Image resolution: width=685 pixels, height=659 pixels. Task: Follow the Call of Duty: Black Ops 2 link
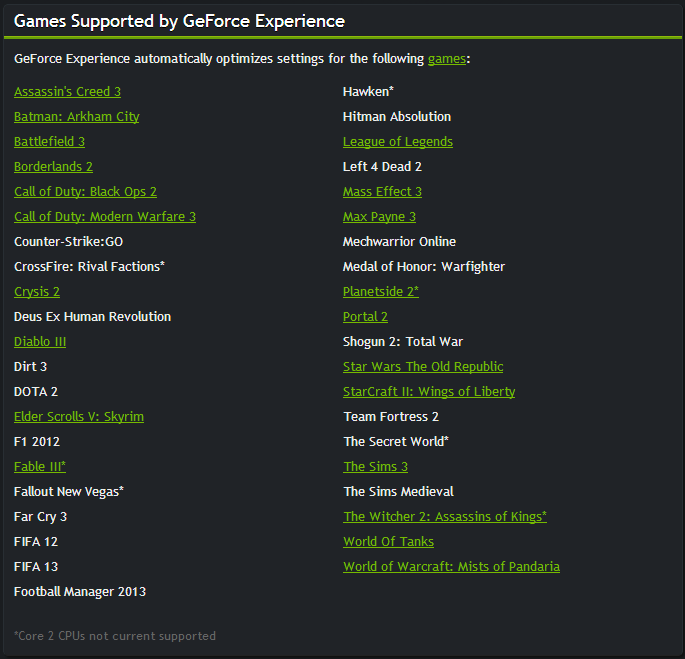coord(85,192)
